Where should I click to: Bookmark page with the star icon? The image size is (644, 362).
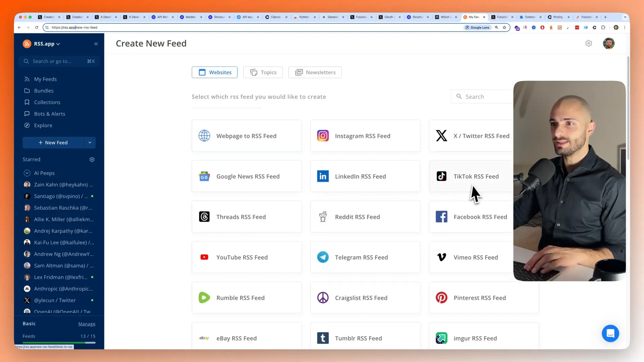(504, 28)
